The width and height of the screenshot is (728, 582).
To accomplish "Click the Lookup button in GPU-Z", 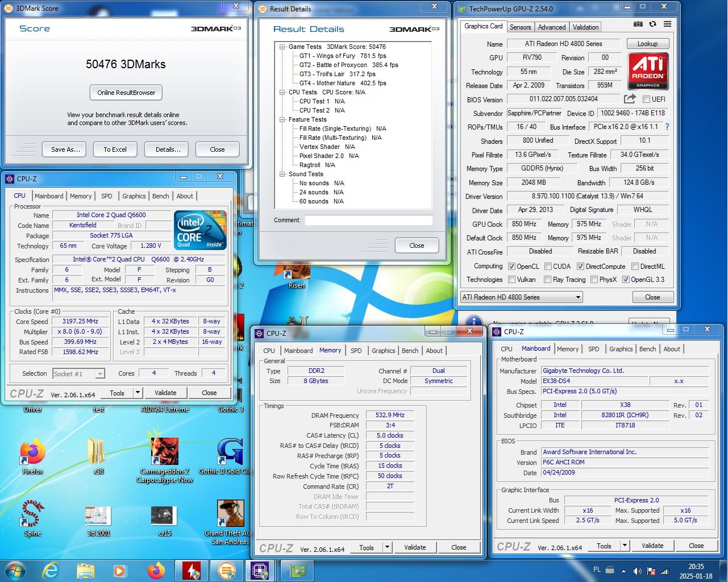I will point(647,44).
